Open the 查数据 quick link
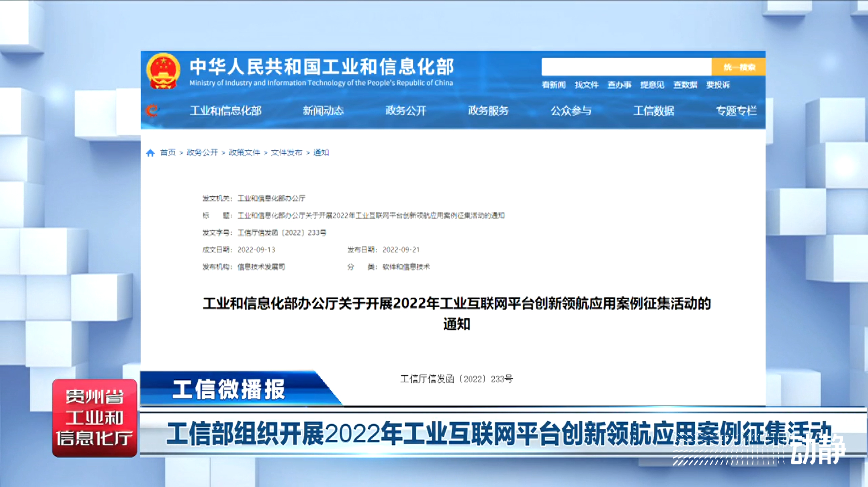868x487 pixels. 685,85
